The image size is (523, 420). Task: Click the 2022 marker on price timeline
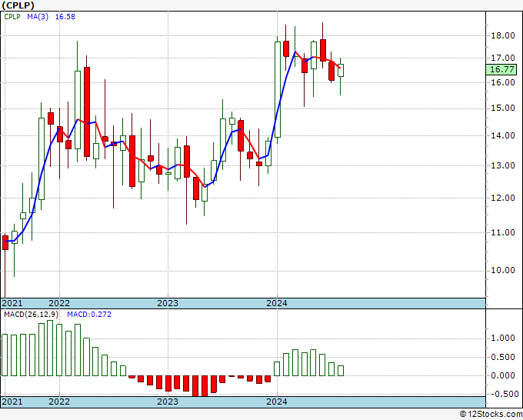point(59,303)
